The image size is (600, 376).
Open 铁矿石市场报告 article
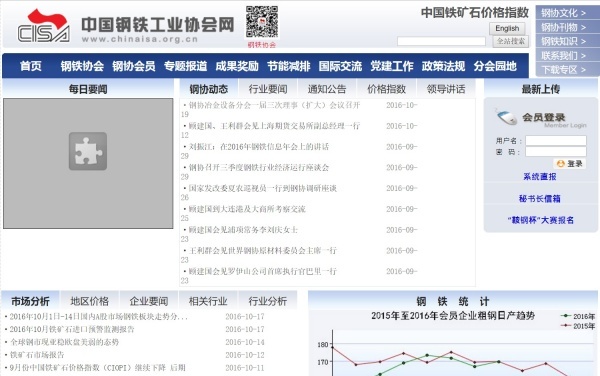tap(37, 355)
